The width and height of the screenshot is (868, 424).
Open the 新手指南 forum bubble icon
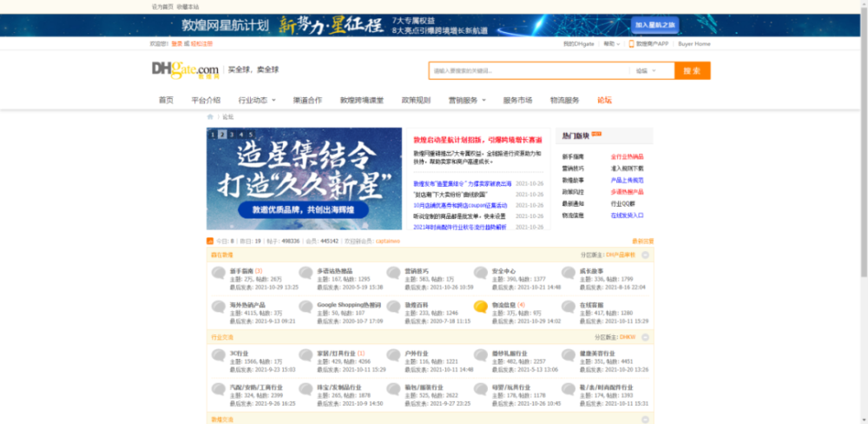tap(218, 272)
